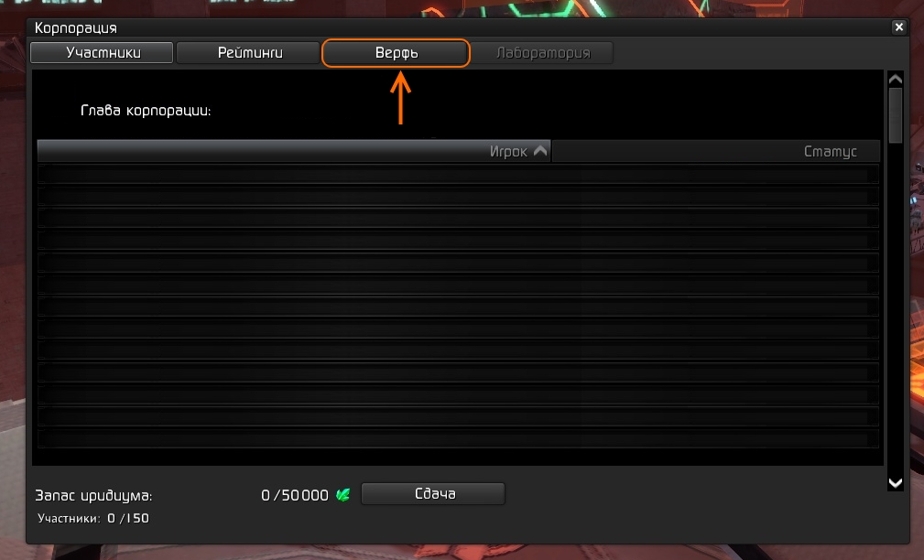The width and height of the screenshot is (924, 560).
Task: Select the greyed-out Лаборатория tab
Action: 542,53
